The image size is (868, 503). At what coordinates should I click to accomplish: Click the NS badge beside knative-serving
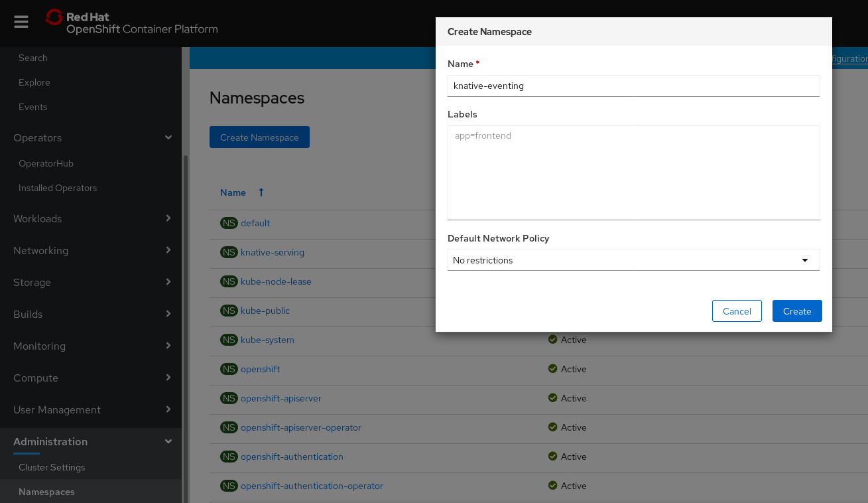[229, 252]
